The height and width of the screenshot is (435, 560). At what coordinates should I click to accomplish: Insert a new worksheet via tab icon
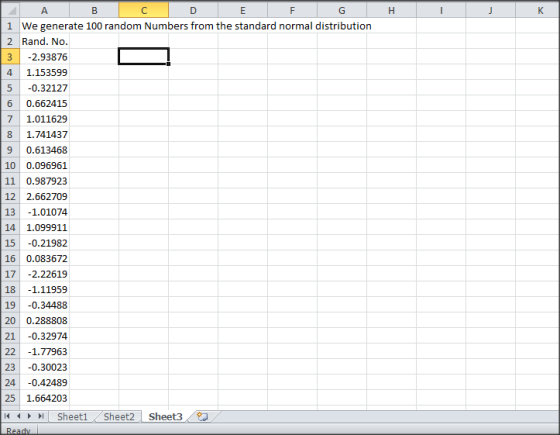[x=202, y=416]
